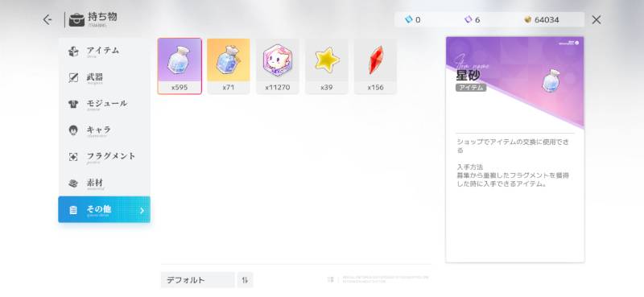Click the chevron on その他 tab
The image size is (644, 297).
tap(142, 210)
